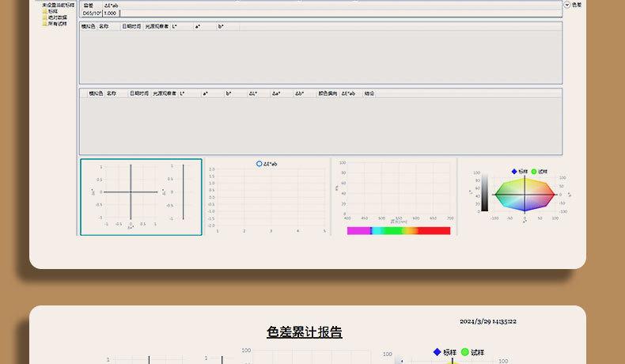Click the 色差累计报告 report title
Image resolution: width=625 pixels, height=364 pixels.
pyautogui.click(x=304, y=332)
